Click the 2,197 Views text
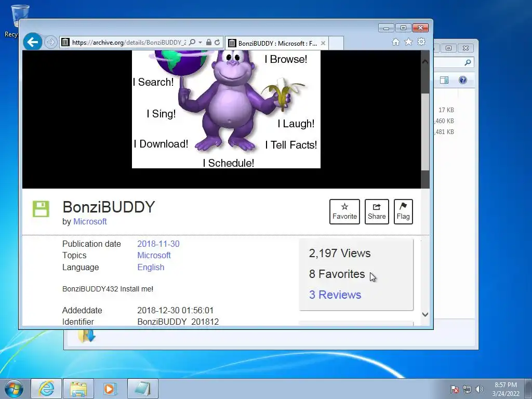Viewport: 532px width, 399px height. pyautogui.click(x=340, y=254)
